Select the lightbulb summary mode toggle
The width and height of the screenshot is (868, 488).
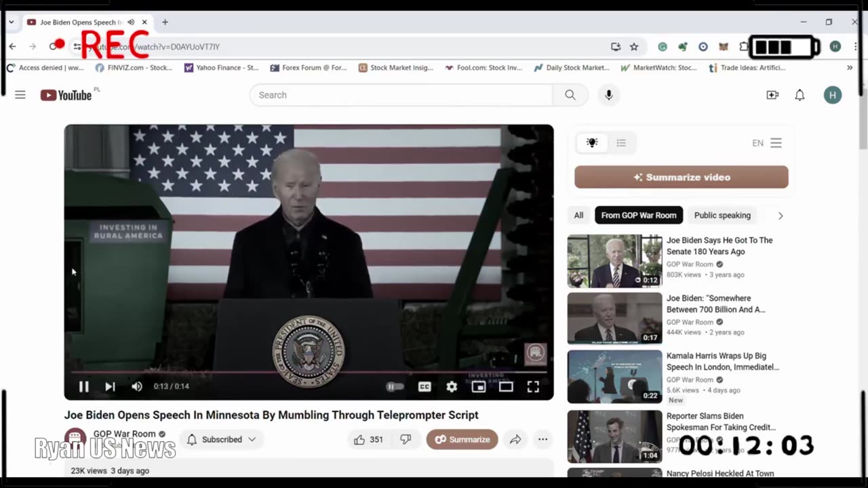592,143
